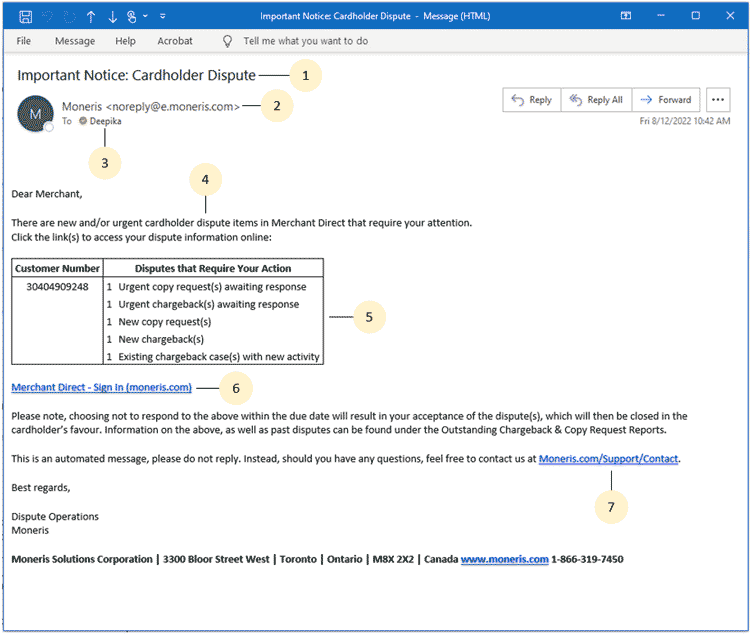The width and height of the screenshot is (750, 634).
Task: Open www.moneris.com footer link
Action: 505,559
